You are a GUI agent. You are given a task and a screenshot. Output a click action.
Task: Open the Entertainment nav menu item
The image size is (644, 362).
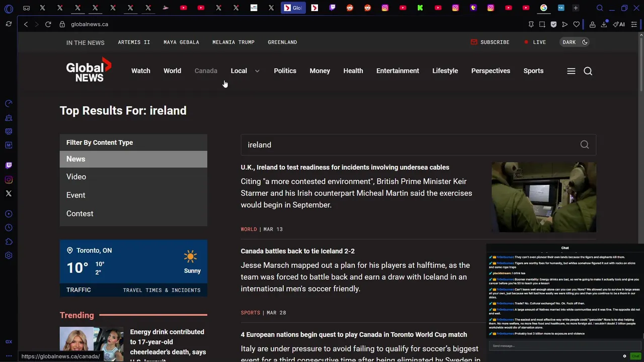pyautogui.click(x=397, y=71)
